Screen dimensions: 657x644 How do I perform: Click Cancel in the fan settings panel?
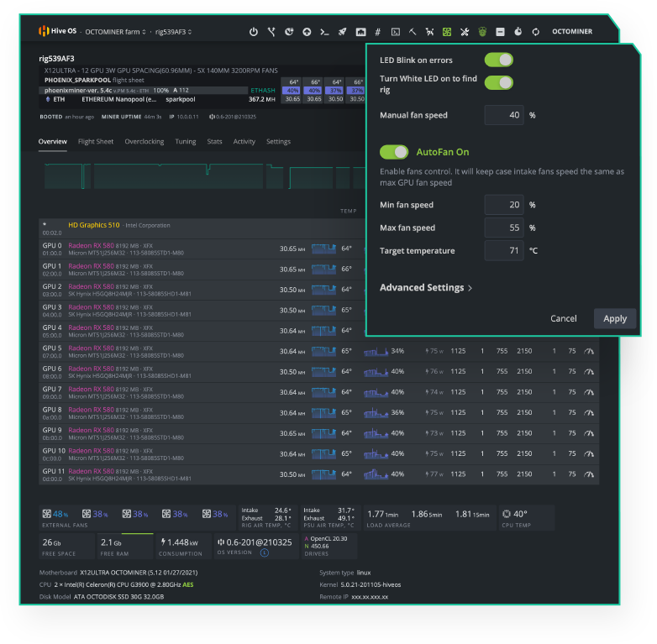pos(563,319)
